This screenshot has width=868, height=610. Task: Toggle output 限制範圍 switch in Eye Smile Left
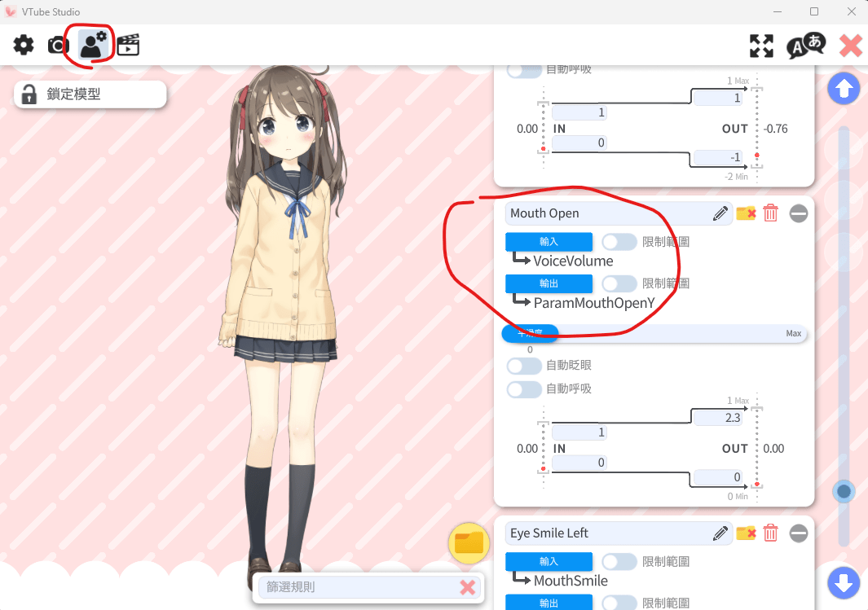(x=619, y=603)
